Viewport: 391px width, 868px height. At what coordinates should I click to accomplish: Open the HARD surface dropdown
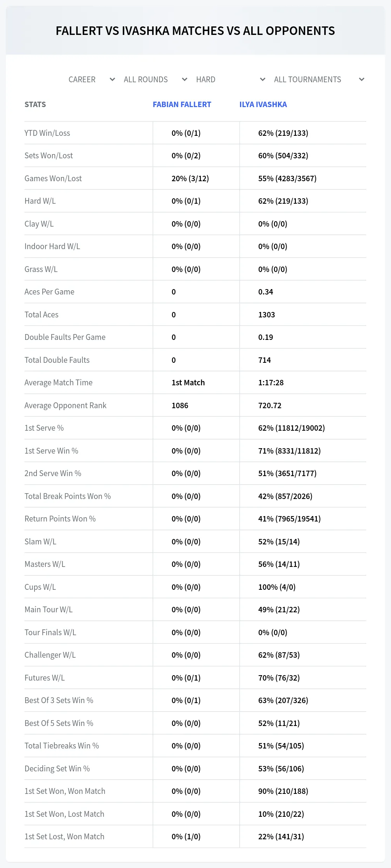(x=231, y=80)
